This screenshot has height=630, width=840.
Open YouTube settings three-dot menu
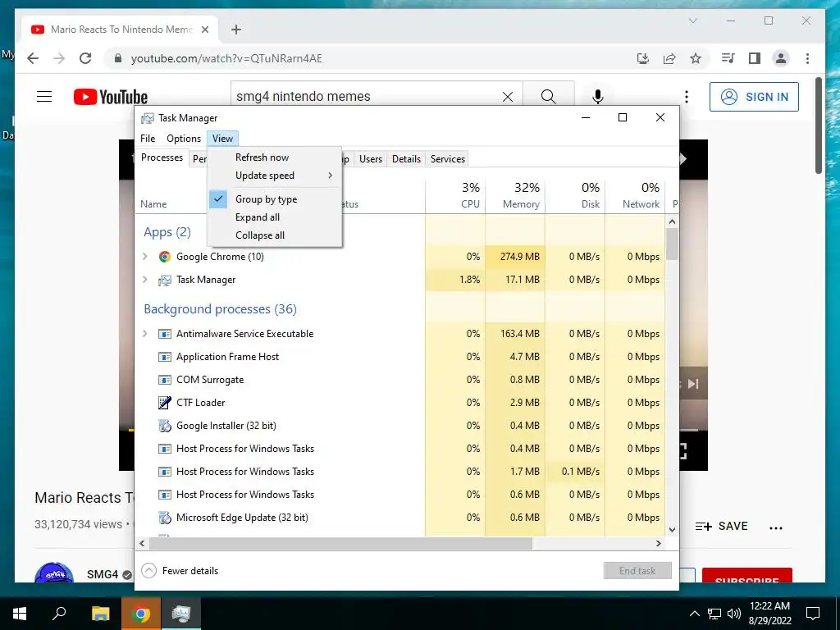click(687, 97)
